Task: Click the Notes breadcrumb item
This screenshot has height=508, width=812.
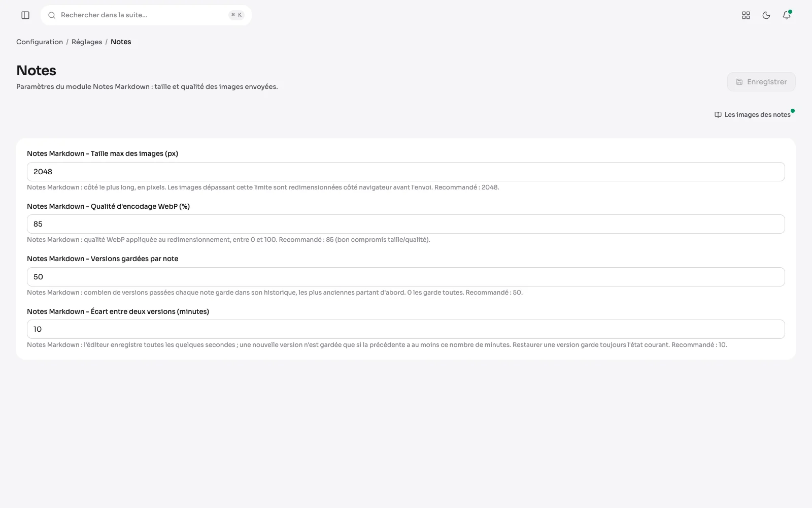Action: [x=121, y=42]
